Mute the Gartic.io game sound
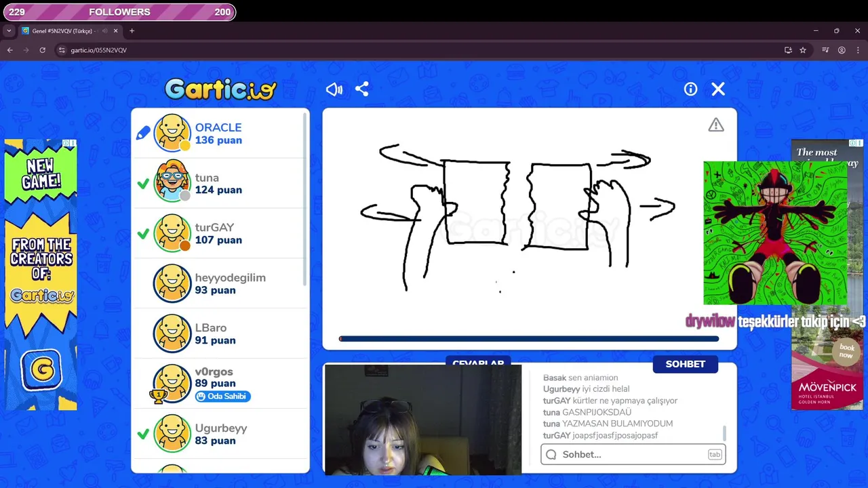Viewport: 868px width, 488px height. 334,89
